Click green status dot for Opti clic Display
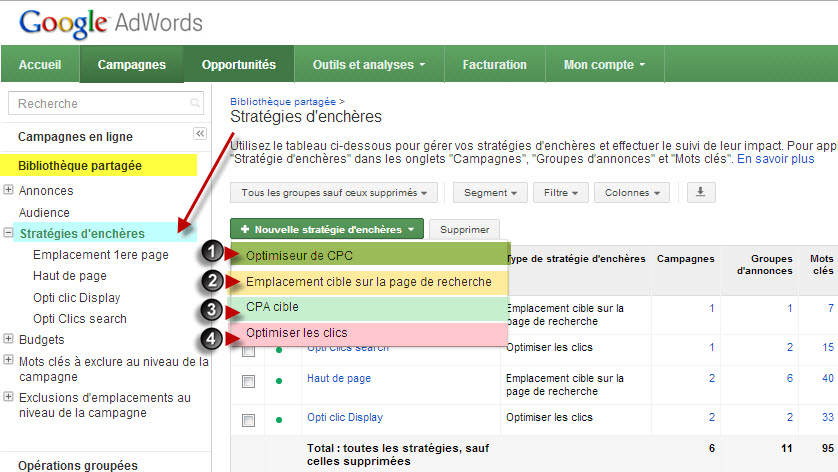The height and width of the screenshot is (472, 838). click(279, 420)
